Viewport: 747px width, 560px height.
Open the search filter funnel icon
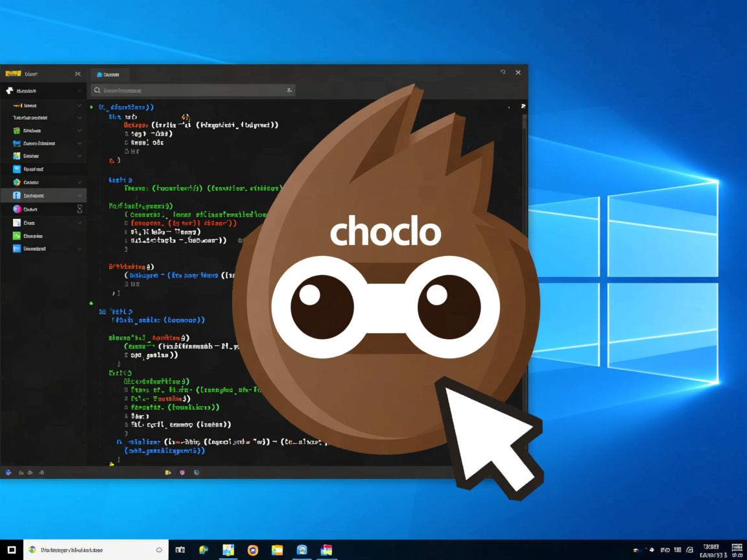(290, 90)
